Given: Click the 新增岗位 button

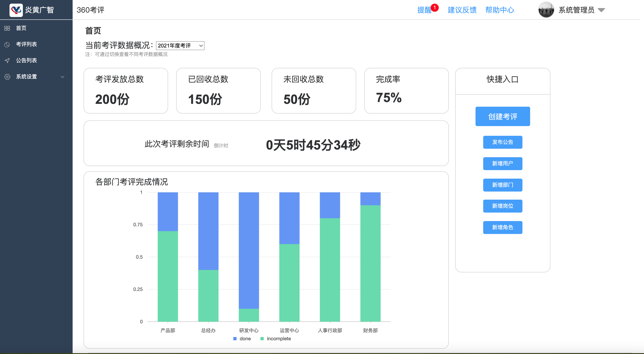Looking at the screenshot, I should pos(502,206).
